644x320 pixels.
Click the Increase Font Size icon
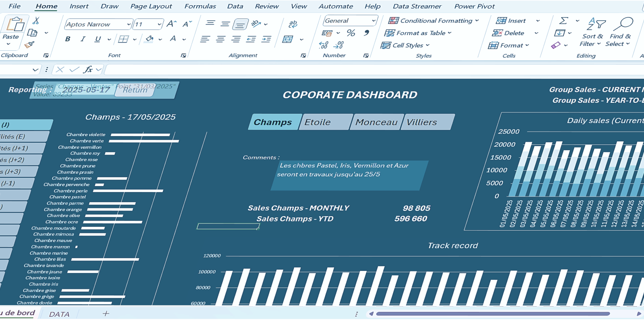tap(171, 24)
